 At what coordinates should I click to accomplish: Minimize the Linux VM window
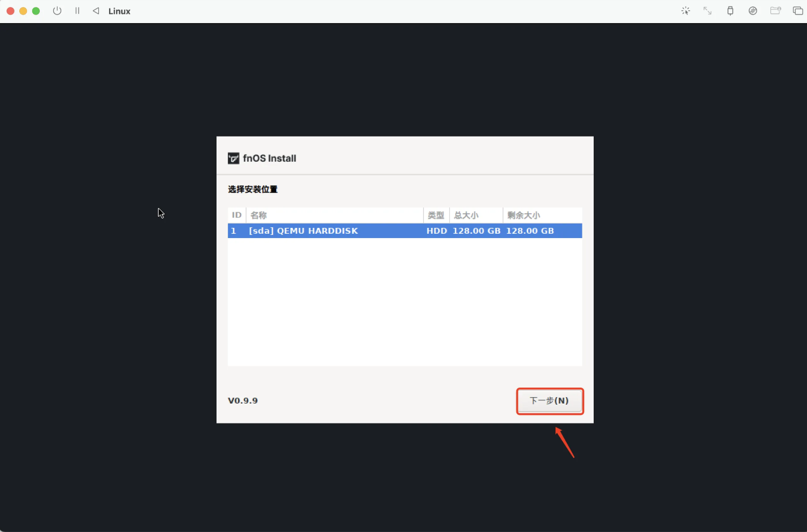pyautogui.click(x=23, y=11)
